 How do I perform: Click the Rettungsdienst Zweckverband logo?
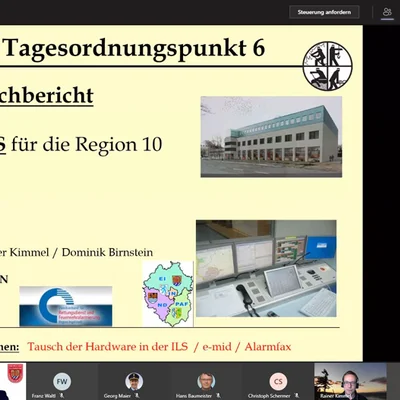66,306
